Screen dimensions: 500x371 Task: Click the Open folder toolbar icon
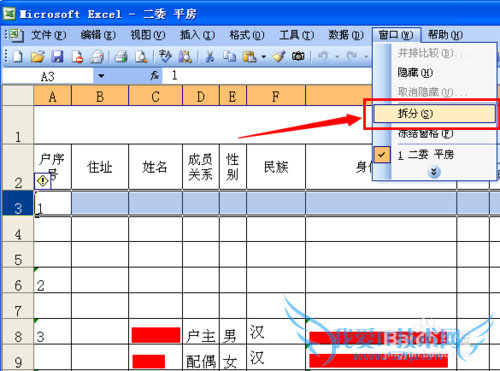click(x=37, y=57)
